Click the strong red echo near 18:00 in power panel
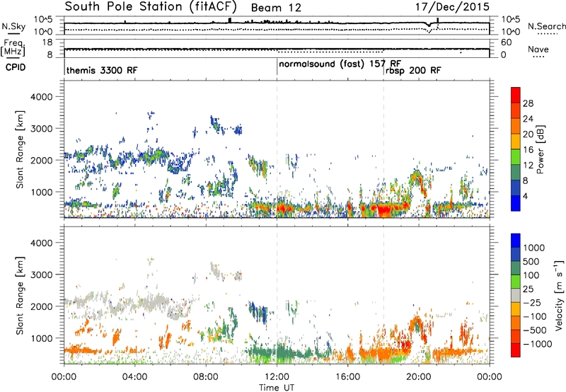 click(x=383, y=209)
